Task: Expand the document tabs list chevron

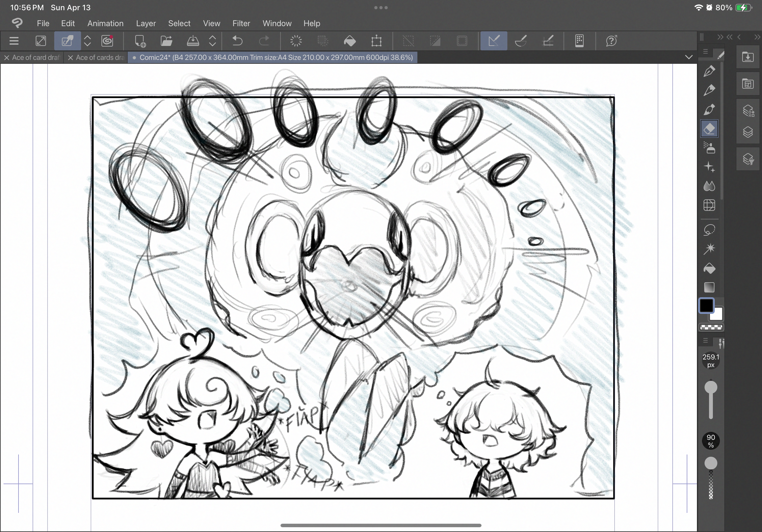Action: (689, 57)
